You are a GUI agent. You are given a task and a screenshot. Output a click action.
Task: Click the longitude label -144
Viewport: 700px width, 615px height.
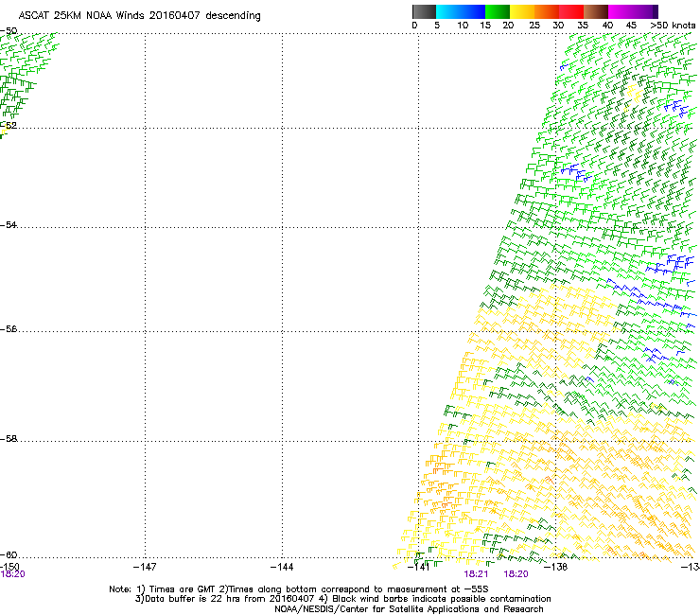[x=282, y=567]
